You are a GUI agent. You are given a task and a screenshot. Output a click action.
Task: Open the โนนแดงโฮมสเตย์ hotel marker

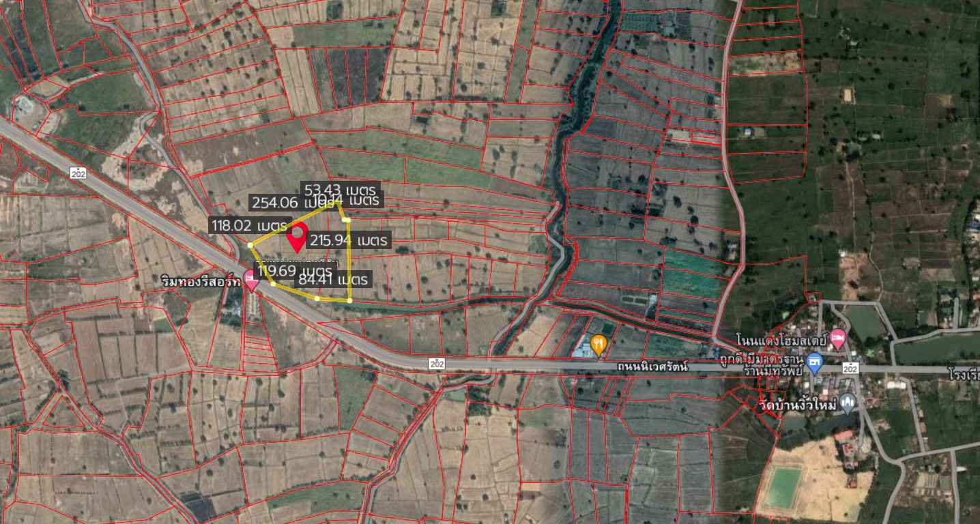pos(838,338)
